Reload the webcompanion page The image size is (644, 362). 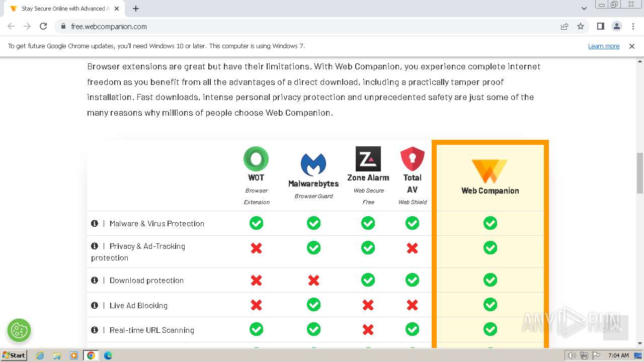click(x=43, y=27)
